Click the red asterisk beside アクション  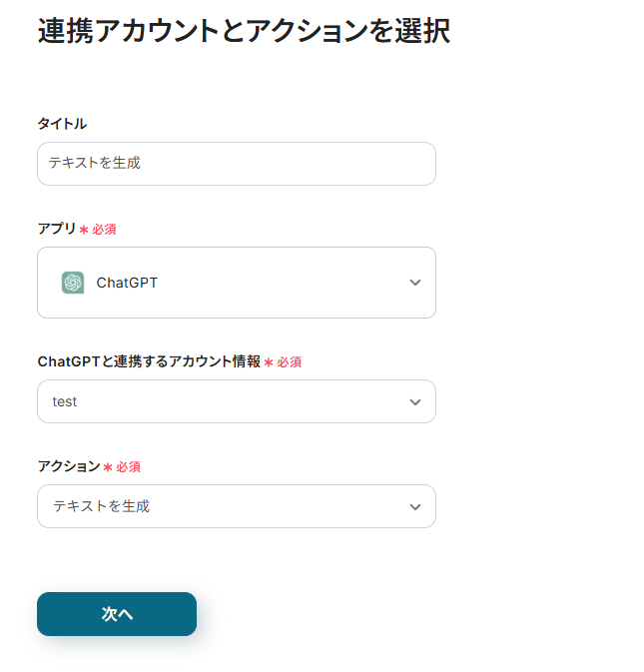point(107,467)
